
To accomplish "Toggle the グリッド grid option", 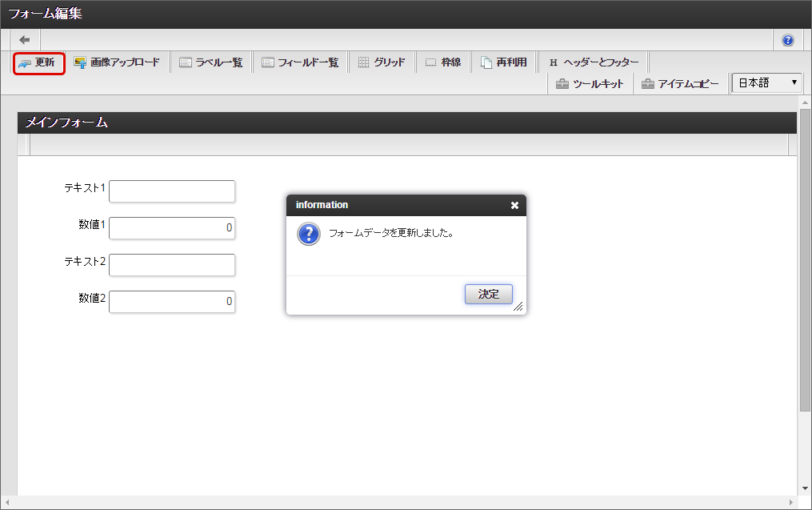I will [382, 62].
